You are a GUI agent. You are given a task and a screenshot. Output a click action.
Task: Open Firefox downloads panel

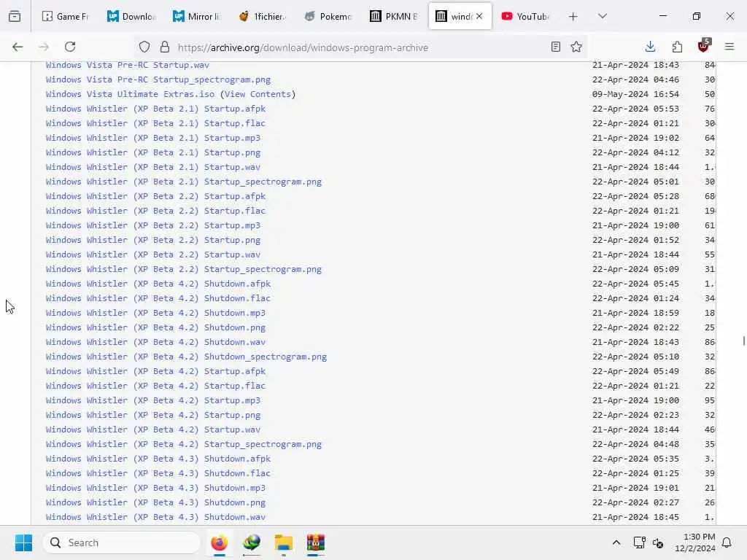[650, 47]
